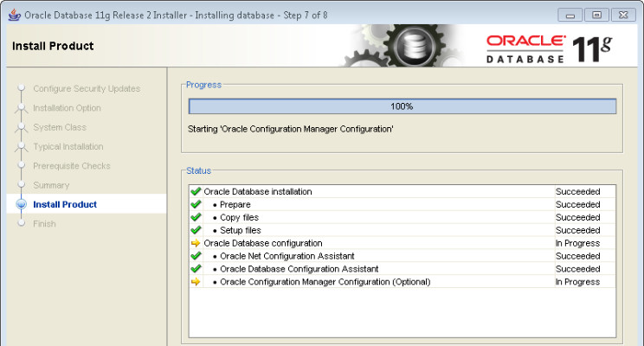
Task: Click the 100% progress bar
Action: (402, 106)
